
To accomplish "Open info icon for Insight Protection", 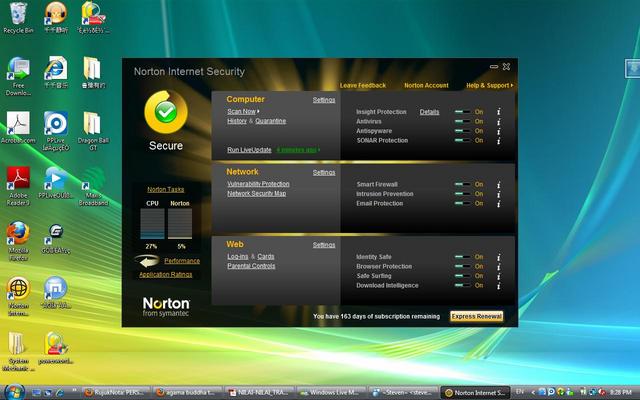I will click(x=498, y=112).
